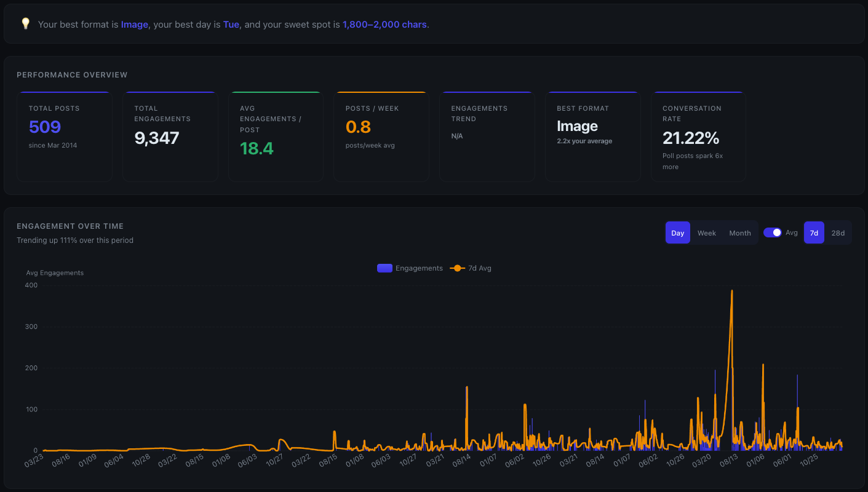Screen dimensions: 868x492
Task: Toggle the Engagements series via its legend label
Action: tap(420, 268)
